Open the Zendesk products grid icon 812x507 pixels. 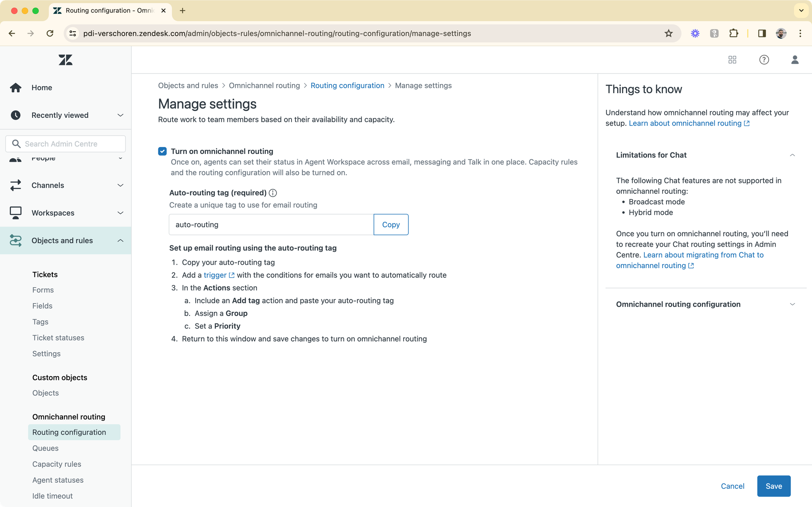[732, 60]
